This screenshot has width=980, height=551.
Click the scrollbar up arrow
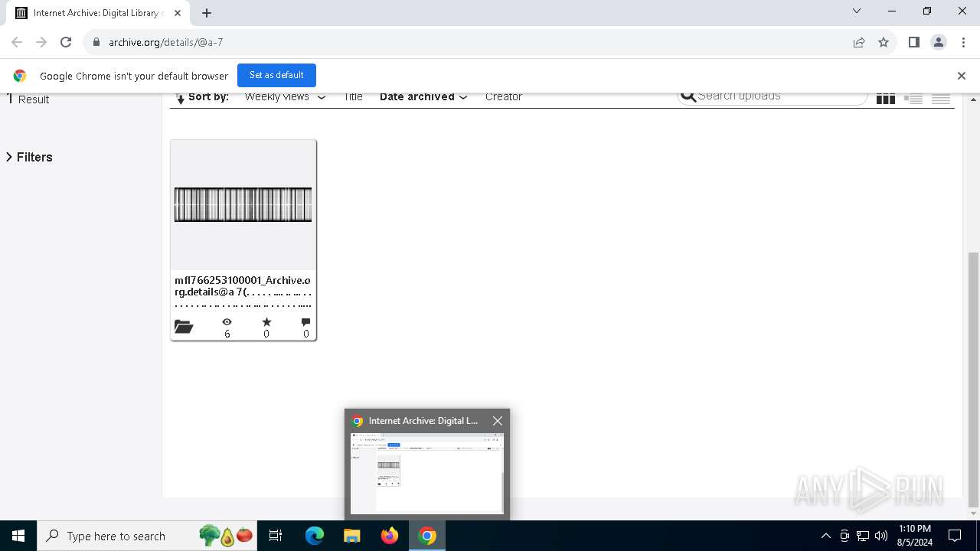[973, 99]
